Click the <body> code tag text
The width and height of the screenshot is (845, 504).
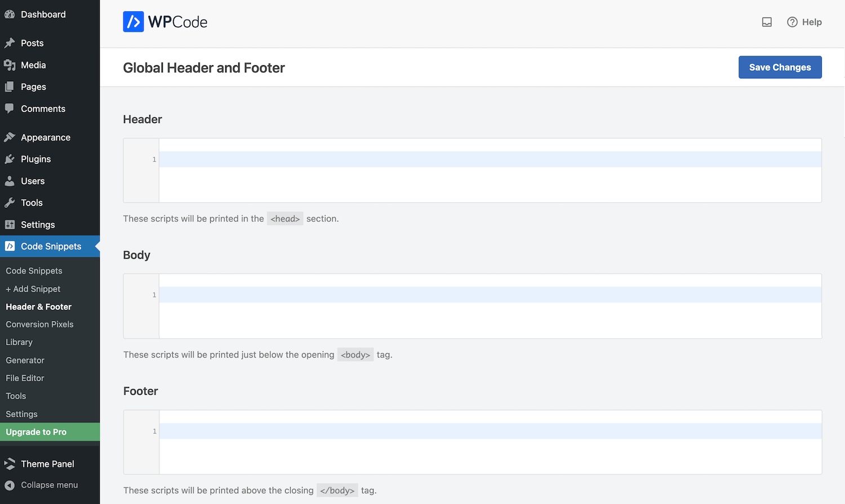[x=355, y=355]
